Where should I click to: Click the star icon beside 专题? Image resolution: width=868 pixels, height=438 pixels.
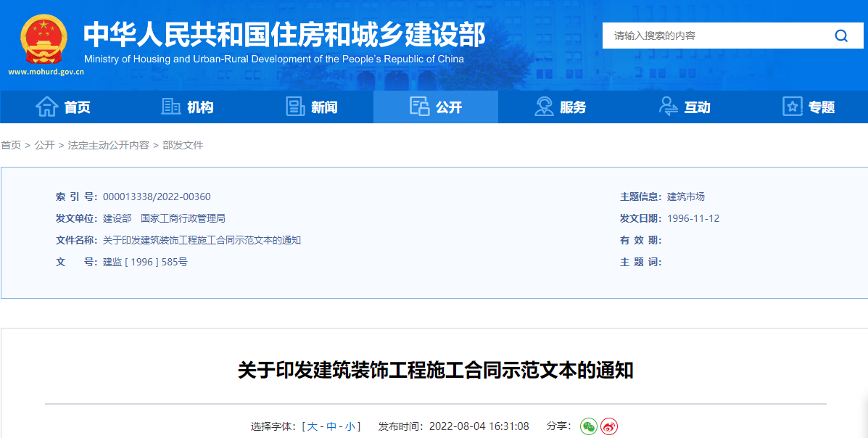[x=793, y=107]
